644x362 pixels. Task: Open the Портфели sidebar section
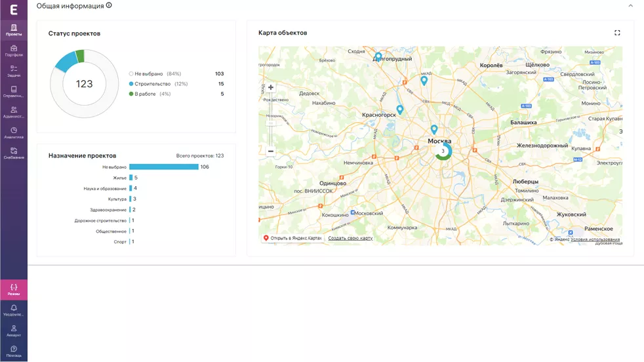[x=14, y=50]
